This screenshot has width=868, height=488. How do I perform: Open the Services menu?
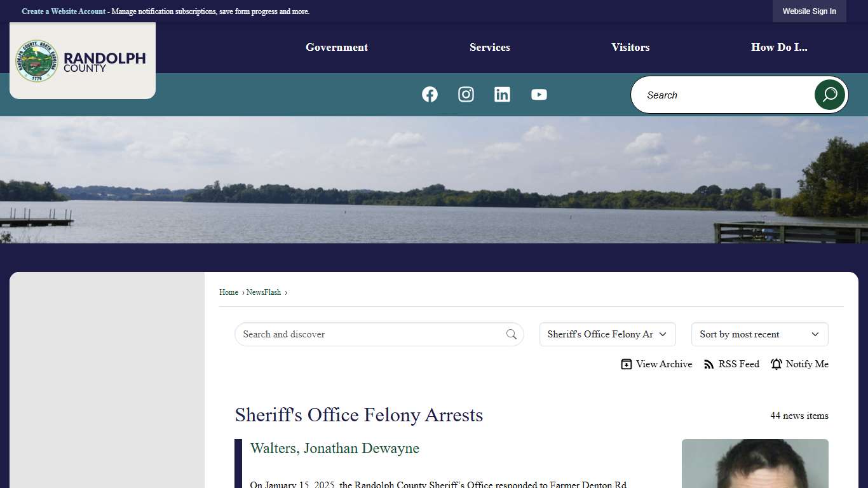489,48
